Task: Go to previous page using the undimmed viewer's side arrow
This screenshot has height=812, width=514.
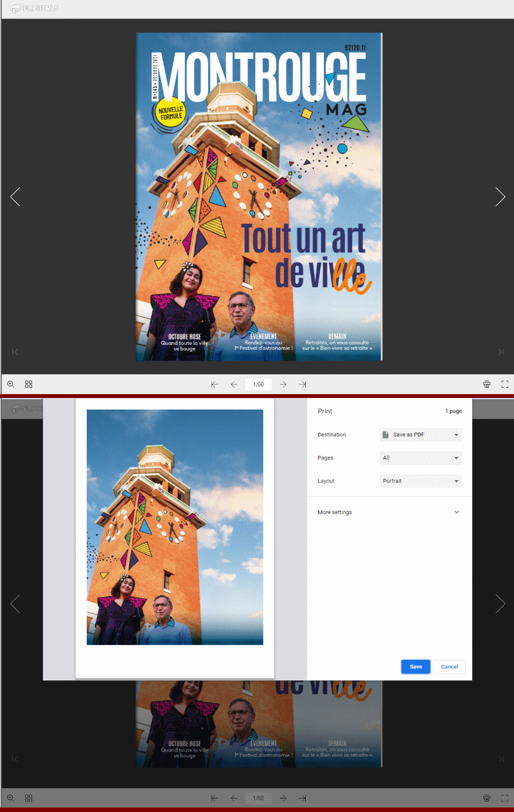Action: pos(15,196)
